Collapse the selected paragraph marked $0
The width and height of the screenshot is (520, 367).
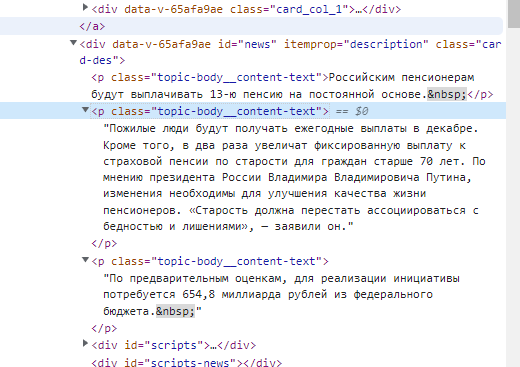pos(85,110)
